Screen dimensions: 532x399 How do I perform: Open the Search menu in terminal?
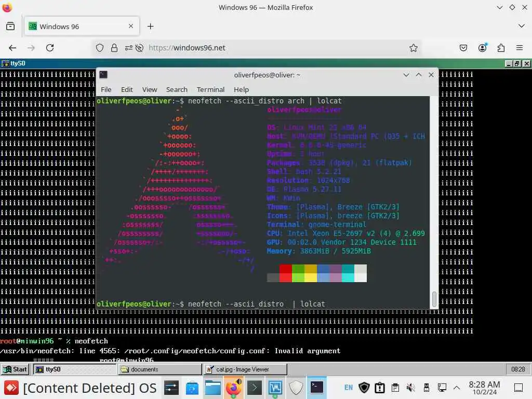(x=177, y=89)
